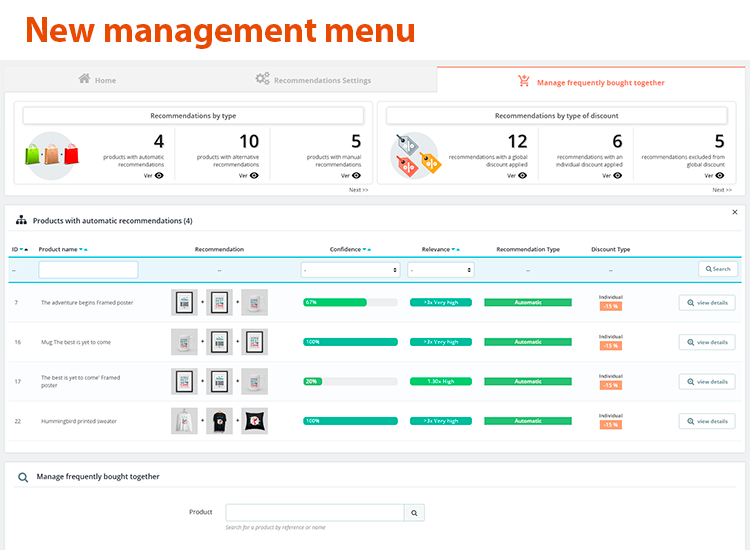This screenshot has width=750, height=550.
Task: Click mug thumbnail in Mug The best row
Action: (184, 342)
